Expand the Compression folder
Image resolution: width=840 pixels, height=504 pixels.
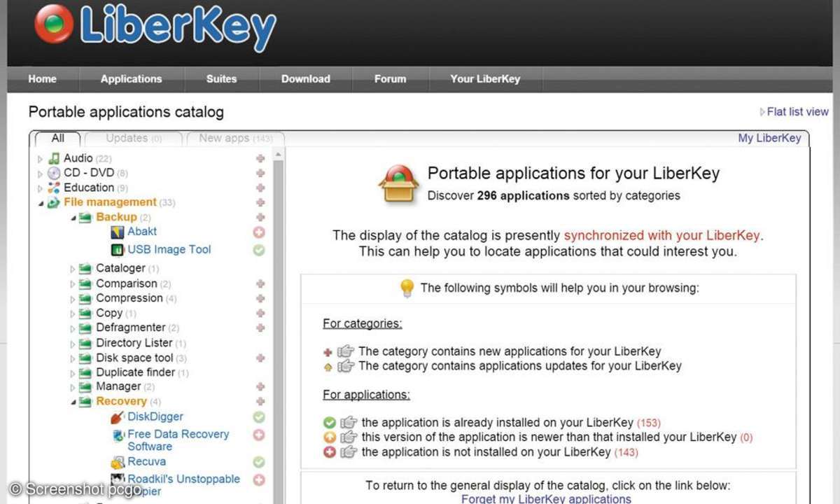[73, 299]
